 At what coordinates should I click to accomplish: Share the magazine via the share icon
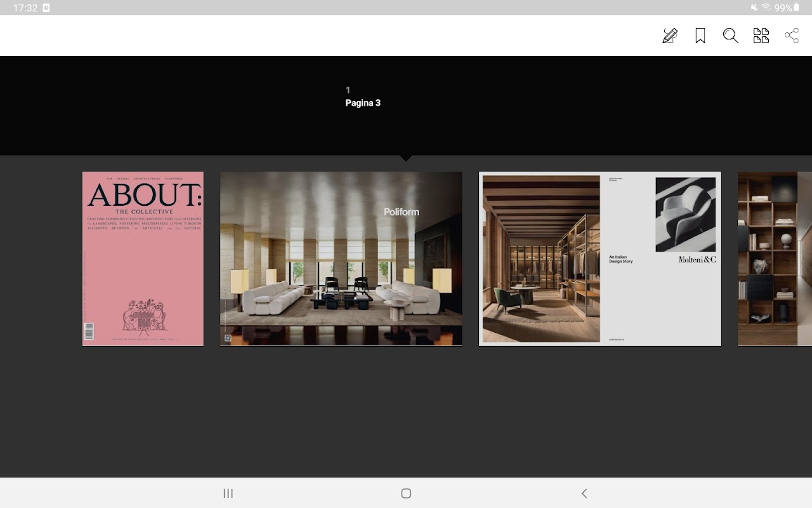click(x=792, y=36)
